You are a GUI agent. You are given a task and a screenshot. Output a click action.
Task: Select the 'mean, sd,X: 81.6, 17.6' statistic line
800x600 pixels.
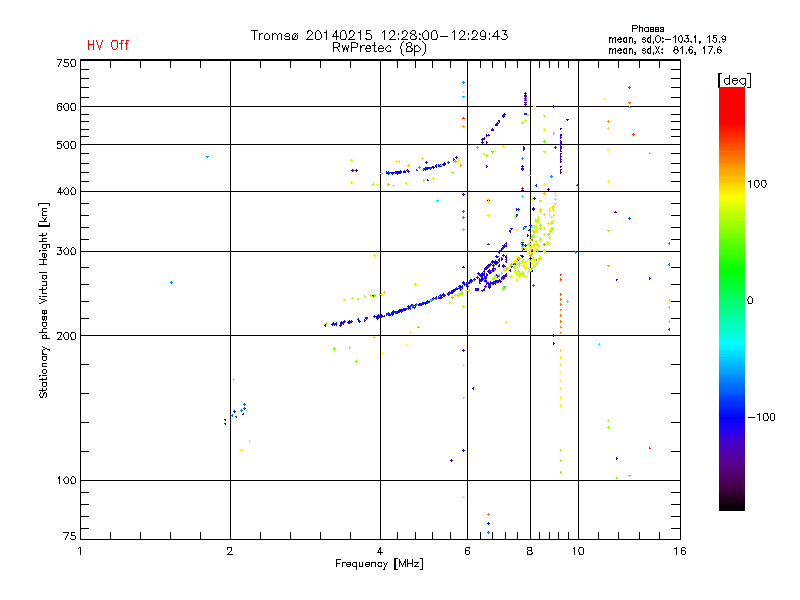coord(665,50)
